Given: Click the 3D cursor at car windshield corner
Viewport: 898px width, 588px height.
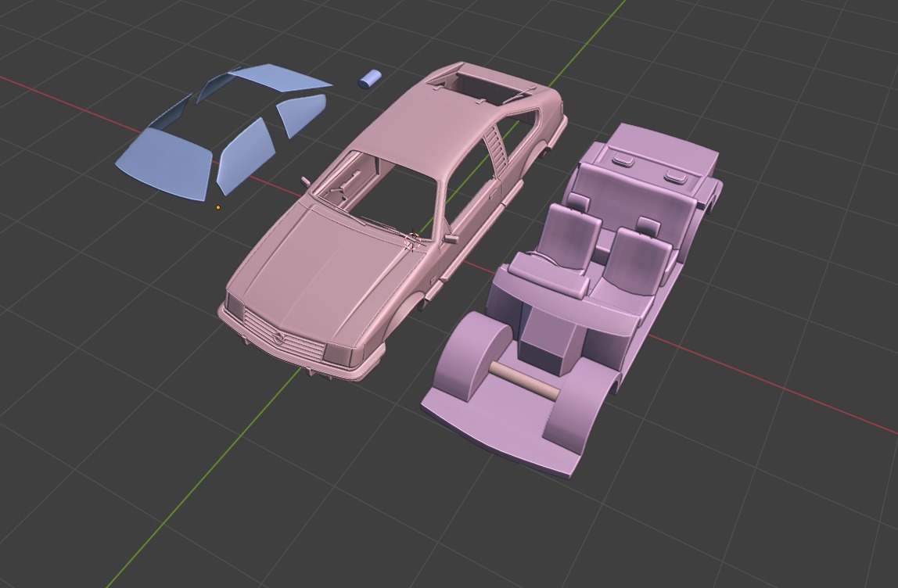Looking at the screenshot, I should coord(413,242).
